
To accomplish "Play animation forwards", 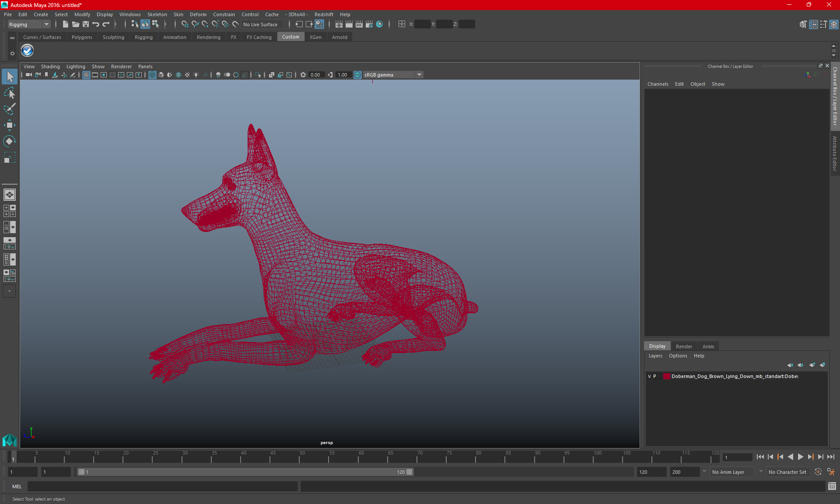I will pos(800,457).
